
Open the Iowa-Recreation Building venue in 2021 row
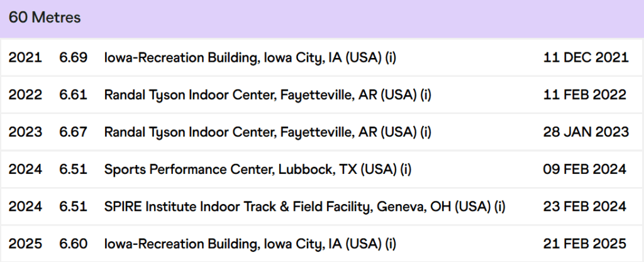tap(250, 58)
